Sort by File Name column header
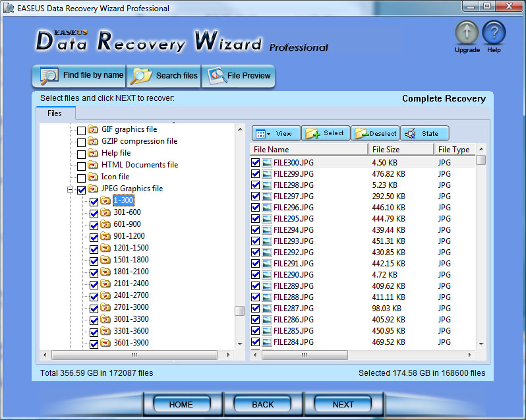Image resolution: width=526 pixels, height=420 pixels. 309,150
